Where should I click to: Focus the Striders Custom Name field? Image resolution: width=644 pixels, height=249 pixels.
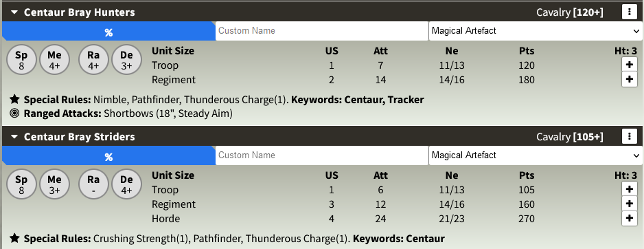(322, 155)
